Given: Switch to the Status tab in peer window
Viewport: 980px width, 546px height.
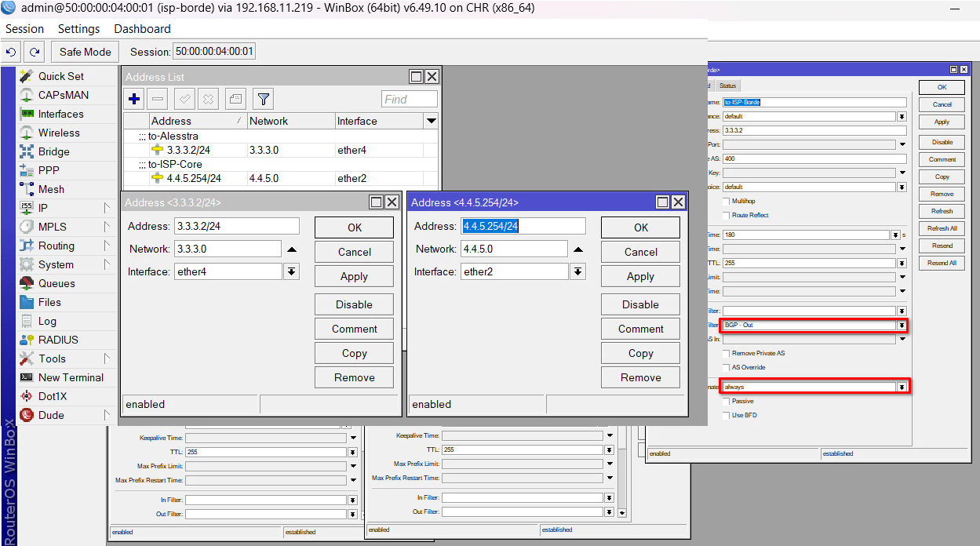Looking at the screenshot, I should click(728, 86).
